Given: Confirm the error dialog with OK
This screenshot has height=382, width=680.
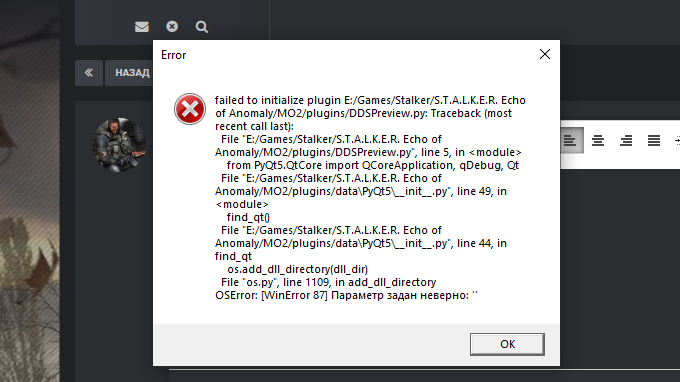Looking at the screenshot, I should point(507,344).
